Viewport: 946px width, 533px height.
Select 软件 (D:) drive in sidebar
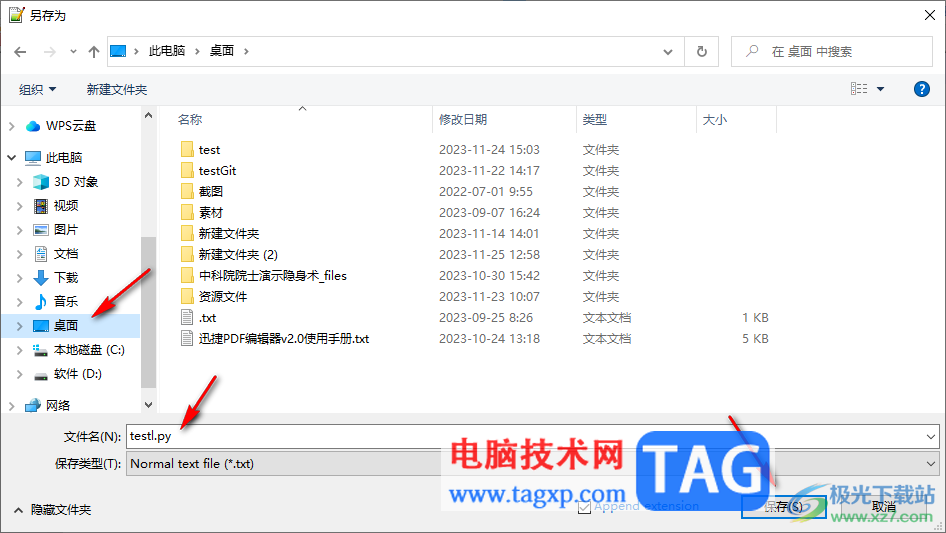(x=77, y=374)
